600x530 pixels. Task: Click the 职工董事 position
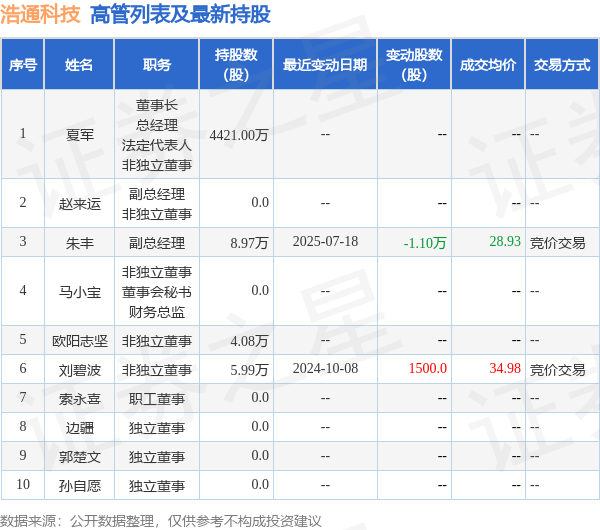coord(157,399)
